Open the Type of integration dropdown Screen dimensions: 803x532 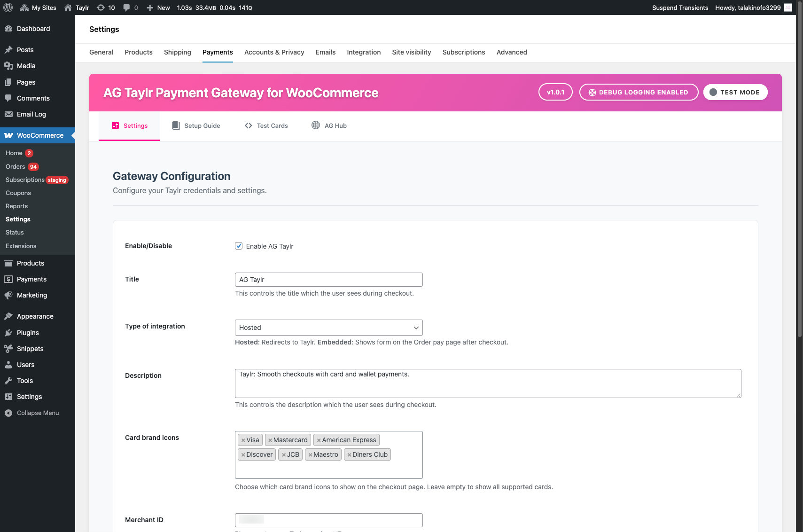tap(329, 328)
